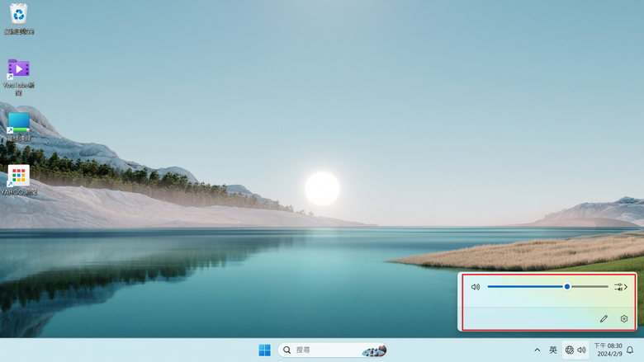This screenshot has height=362, width=644.
Task: Click the search highlight image in search box
Action: tap(374, 350)
